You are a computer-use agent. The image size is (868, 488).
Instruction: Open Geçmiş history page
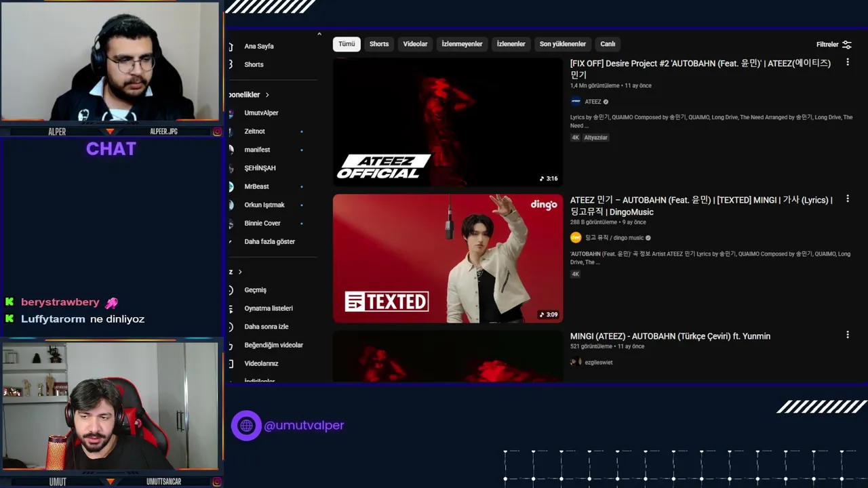(255, 290)
